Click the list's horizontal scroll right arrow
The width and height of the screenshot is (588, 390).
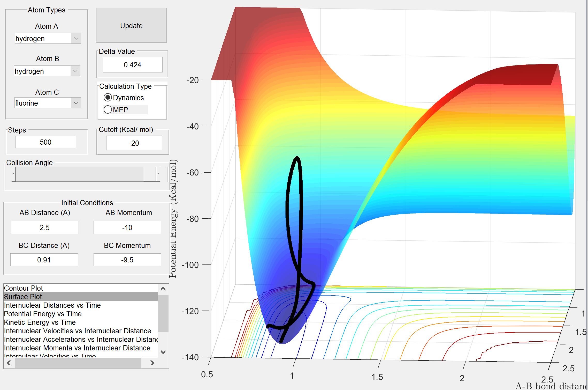coord(152,363)
